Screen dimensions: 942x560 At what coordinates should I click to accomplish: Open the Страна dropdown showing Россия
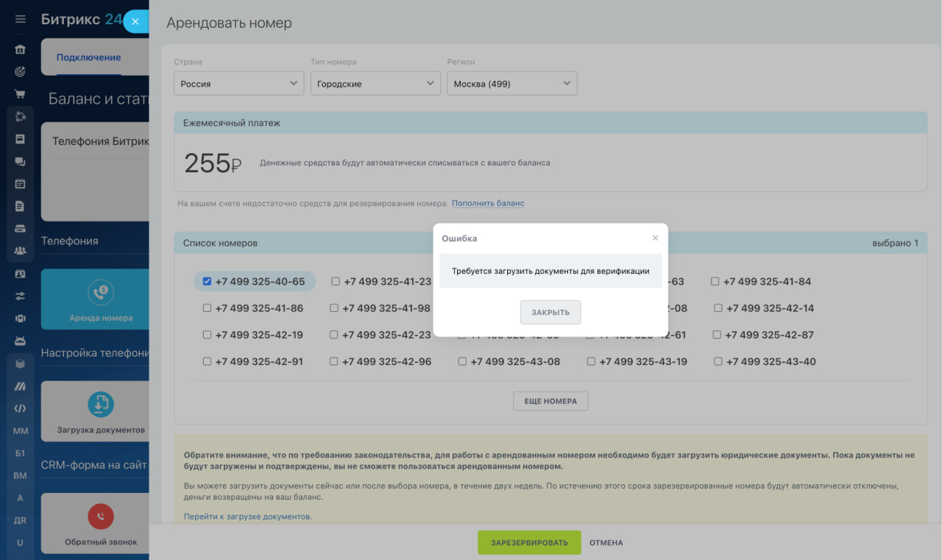(239, 83)
